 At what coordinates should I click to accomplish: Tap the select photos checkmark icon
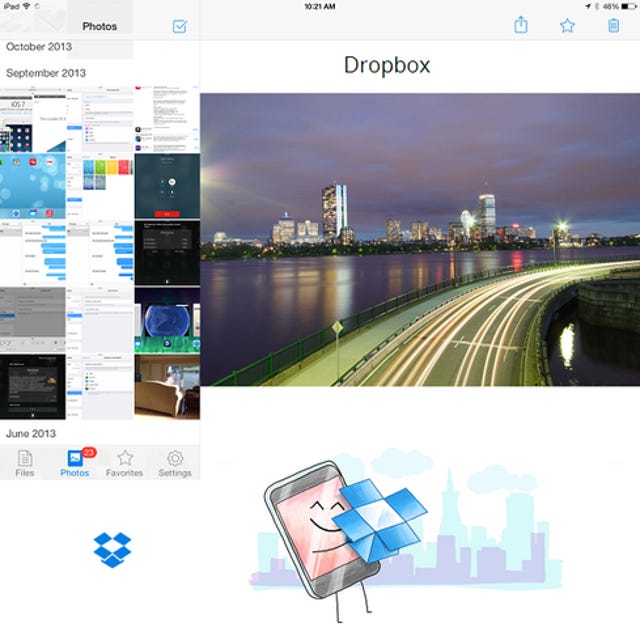180,27
